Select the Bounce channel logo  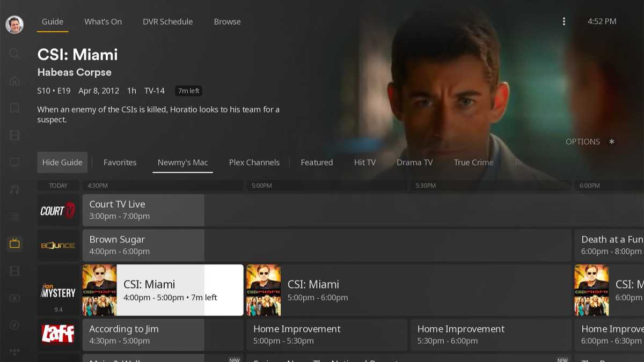point(58,246)
